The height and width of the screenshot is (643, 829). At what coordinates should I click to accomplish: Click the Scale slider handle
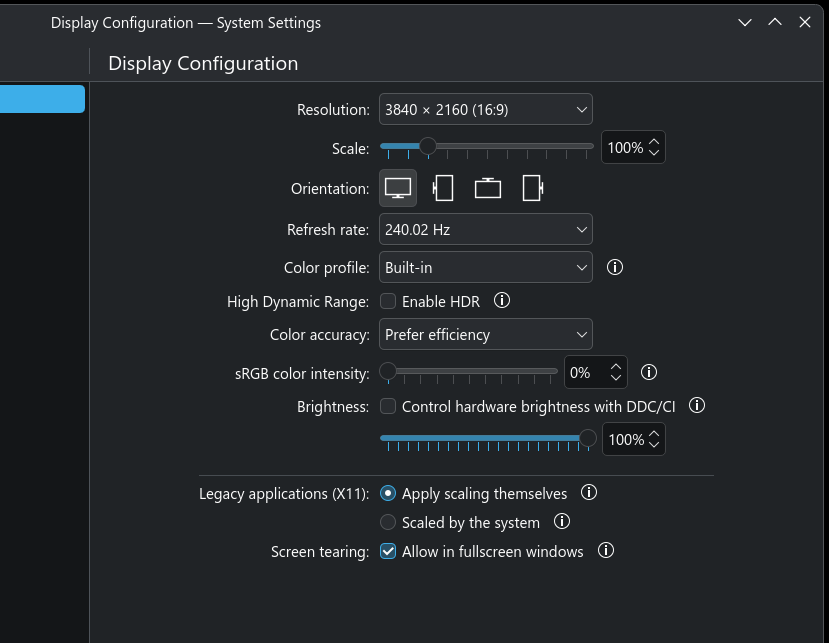(428, 146)
